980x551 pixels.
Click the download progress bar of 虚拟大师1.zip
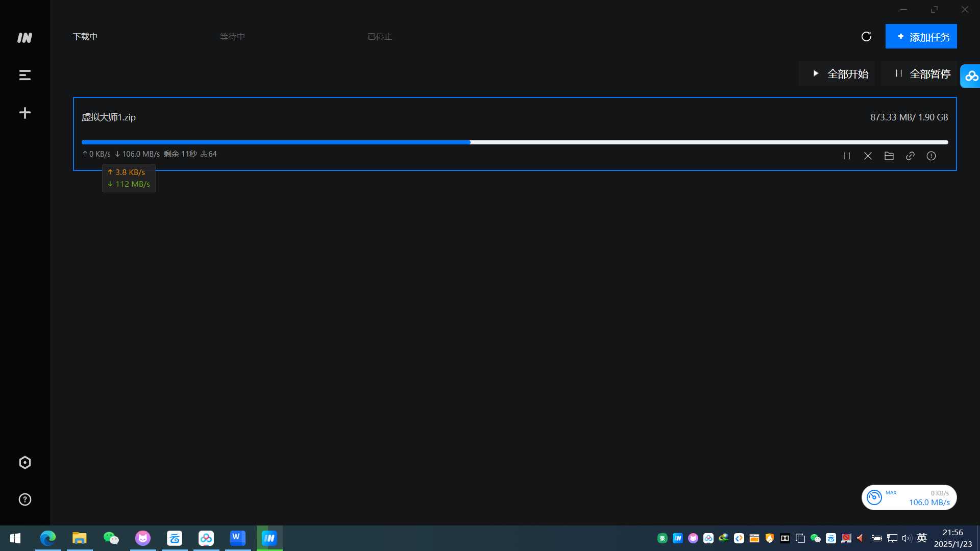[514, 142]
